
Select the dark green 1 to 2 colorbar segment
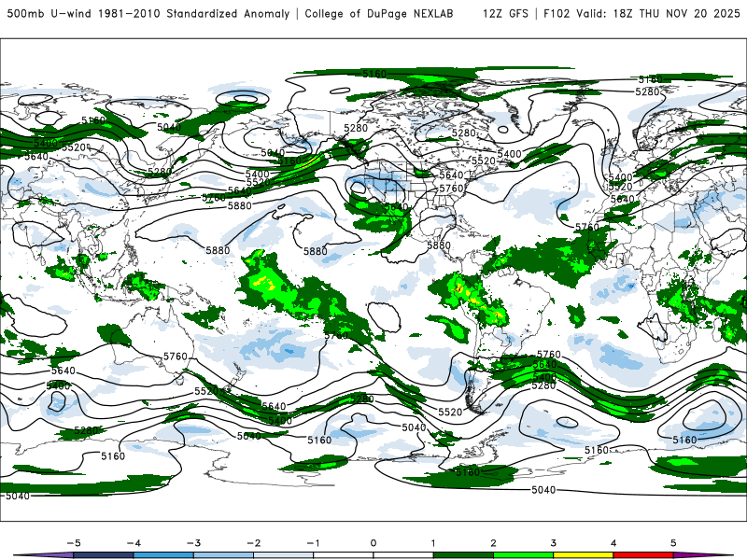pyautogui.click(x=463, y=555)
